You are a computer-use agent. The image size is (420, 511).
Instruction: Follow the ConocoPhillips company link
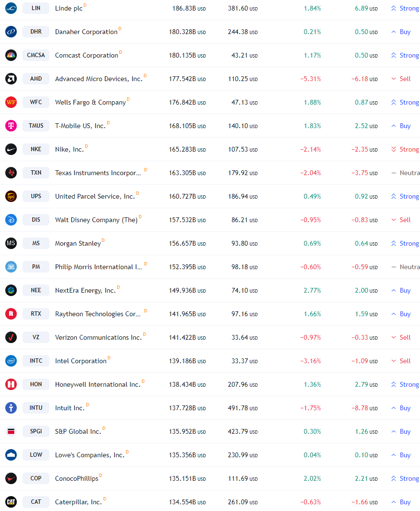tap(77, 478)
